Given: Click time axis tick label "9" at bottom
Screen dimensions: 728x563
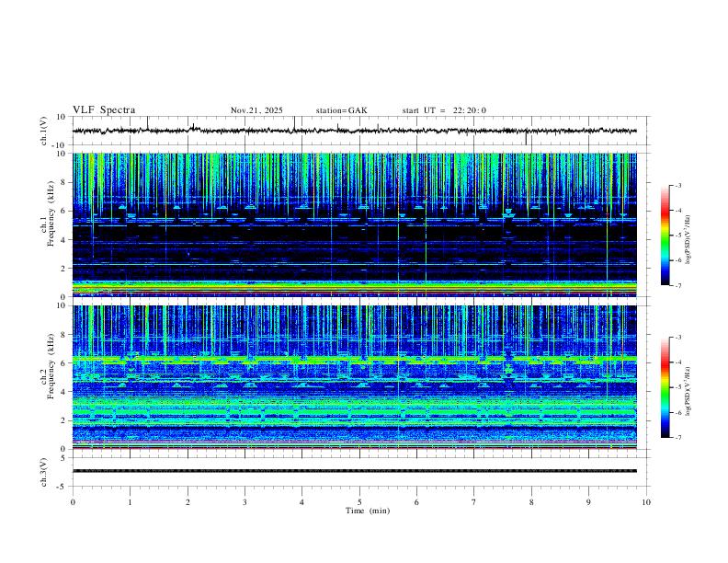Looking at the screenshot, I should pyautogui.click(x=588, y=502).
